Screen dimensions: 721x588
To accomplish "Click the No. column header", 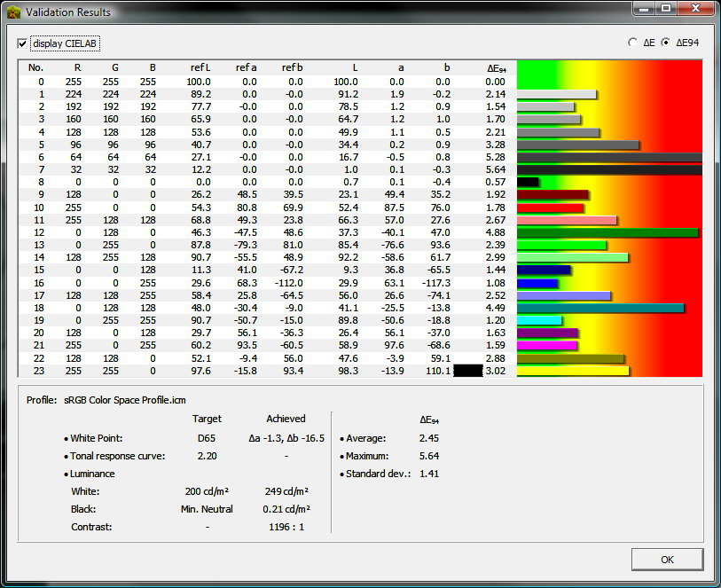I will coord(35,67).
